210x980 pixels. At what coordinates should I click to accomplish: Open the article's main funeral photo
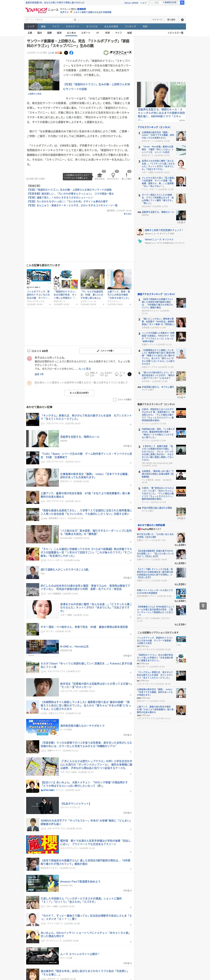(x=44, y=75)
